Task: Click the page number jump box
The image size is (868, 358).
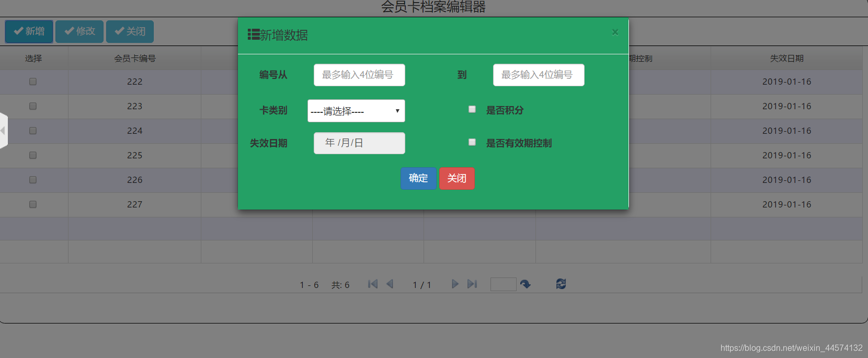Action: (504, 284)
